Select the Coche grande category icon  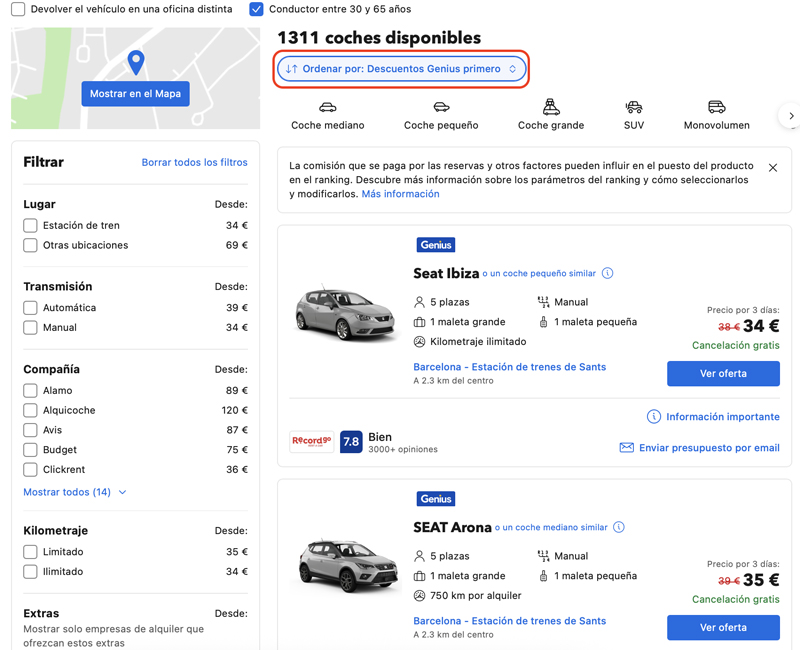[551, 107]
